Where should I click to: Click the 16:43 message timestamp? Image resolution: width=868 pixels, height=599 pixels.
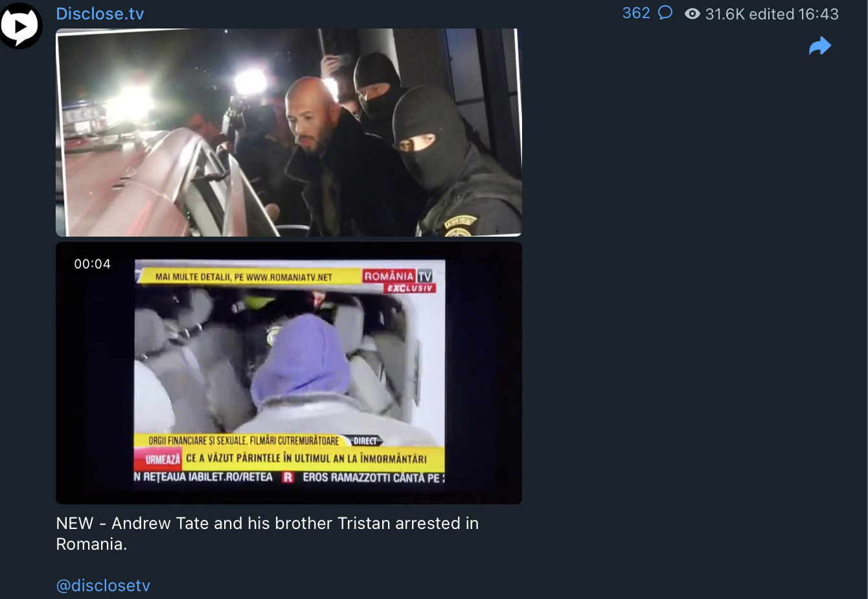(x=818, y=14)
